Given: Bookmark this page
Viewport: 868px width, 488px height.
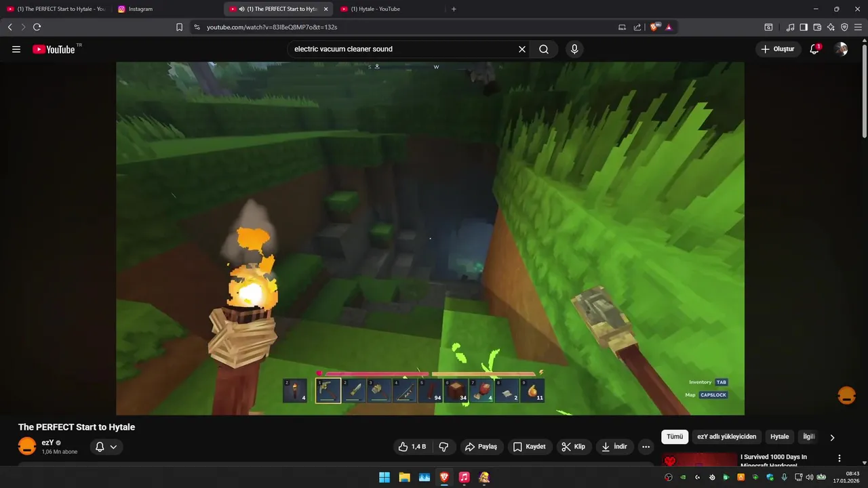Looking at the screenshot, I should tap(179, 27).
